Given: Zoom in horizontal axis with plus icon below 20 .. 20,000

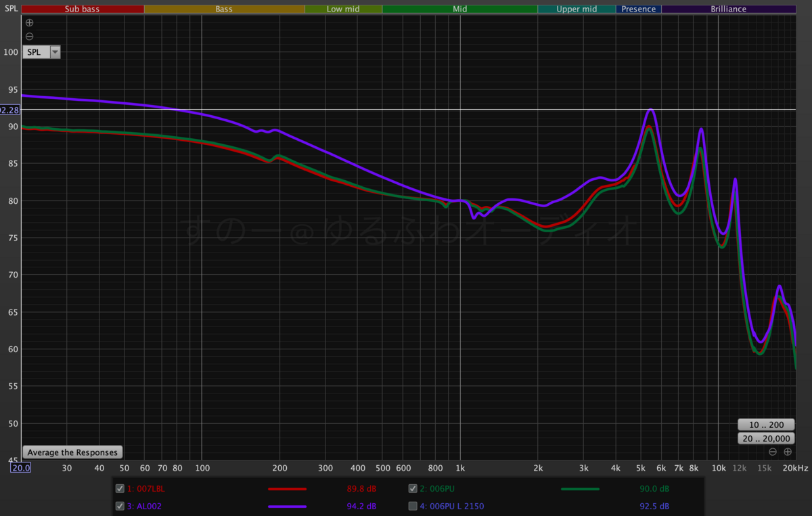Looking at the screenshot, I should (788, 452).
